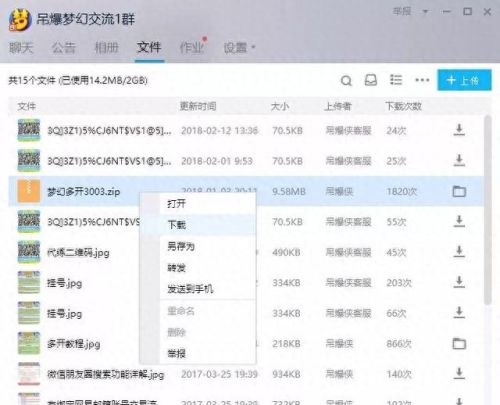Screen dimensions: 500x405
Task: Click the group avatar icon in title bar
Action: (20, 19)
